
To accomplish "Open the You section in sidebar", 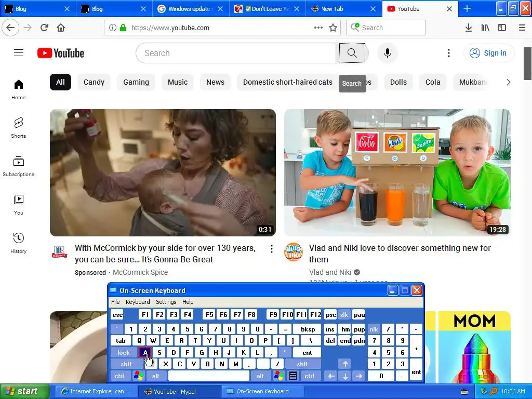I will coord(19,205).
